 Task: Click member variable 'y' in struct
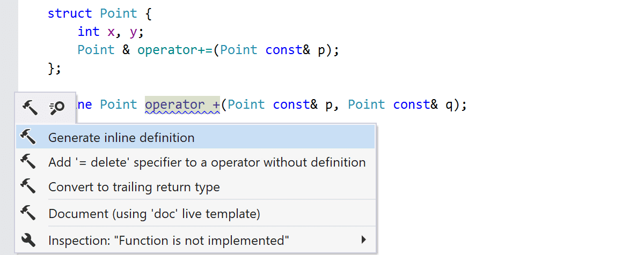[134, 32]
